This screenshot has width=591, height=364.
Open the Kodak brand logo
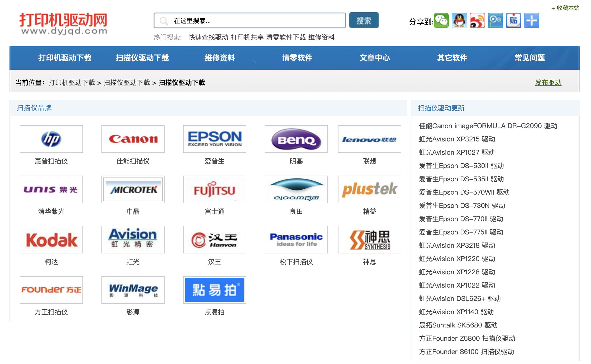pyautogui.click(x=51, y=239)
